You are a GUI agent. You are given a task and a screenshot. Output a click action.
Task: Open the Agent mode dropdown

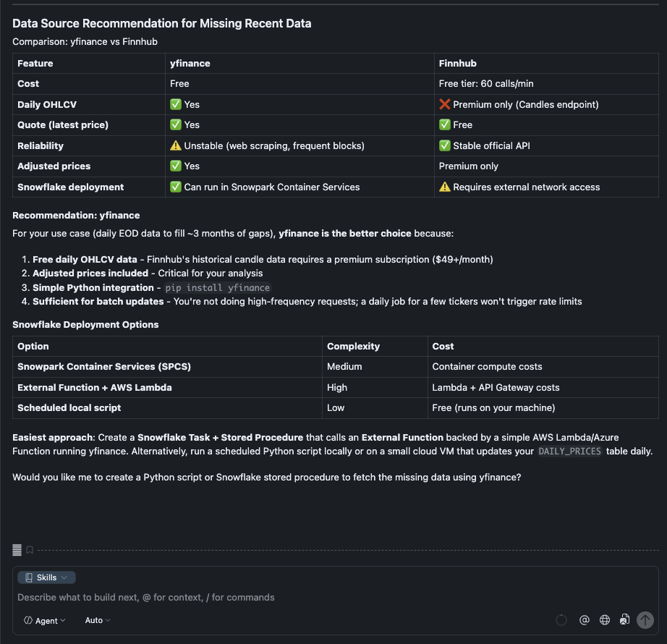coord(45,620)
